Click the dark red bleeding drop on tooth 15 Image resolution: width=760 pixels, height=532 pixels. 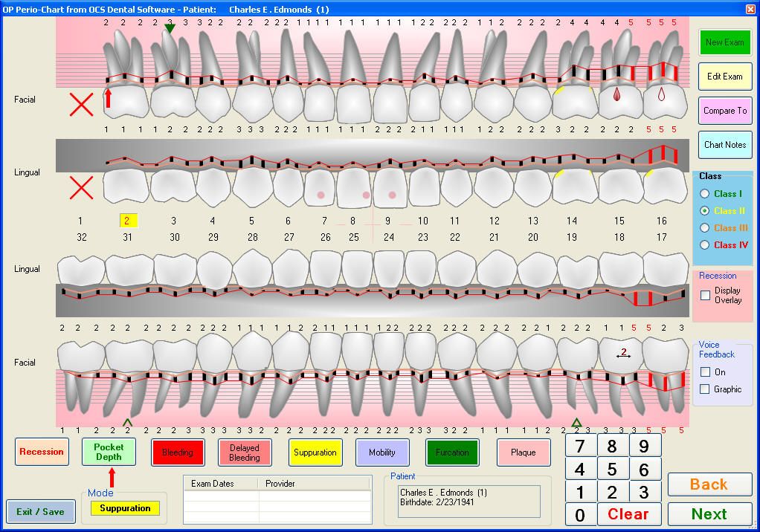(x=616, y=94)
